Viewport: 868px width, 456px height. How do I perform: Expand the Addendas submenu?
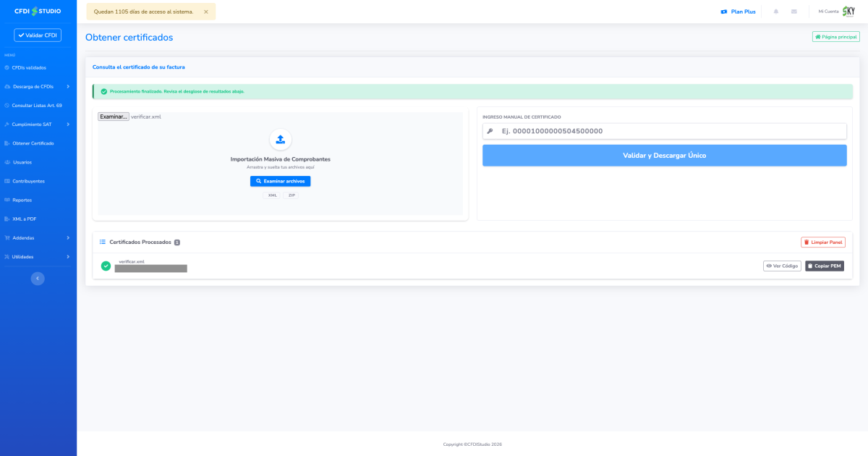point(38,237)
